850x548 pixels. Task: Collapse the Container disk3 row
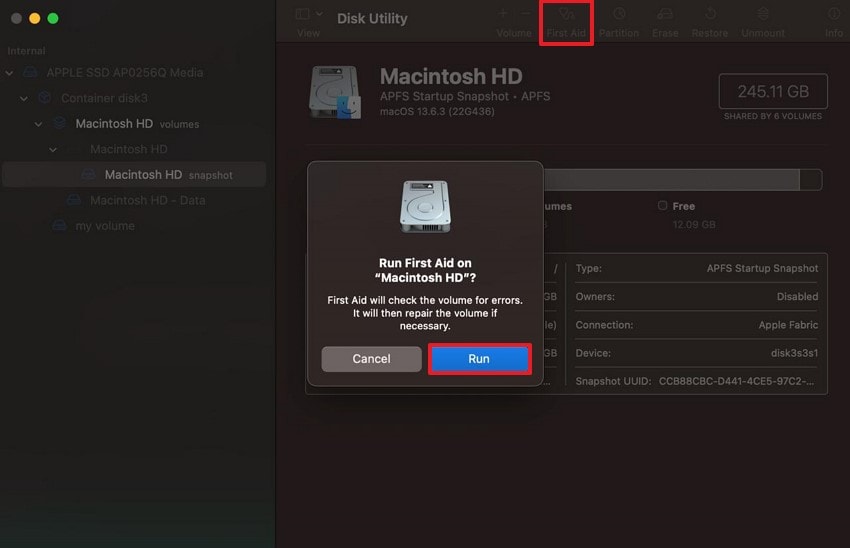point(24,98)
